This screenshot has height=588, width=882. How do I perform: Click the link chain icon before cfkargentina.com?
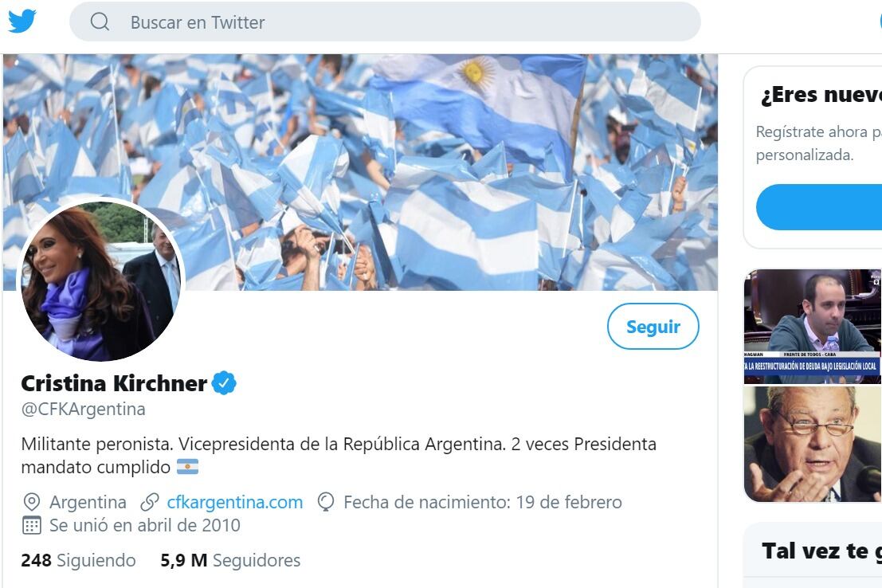pyautogui.click(x=148, y=502)
